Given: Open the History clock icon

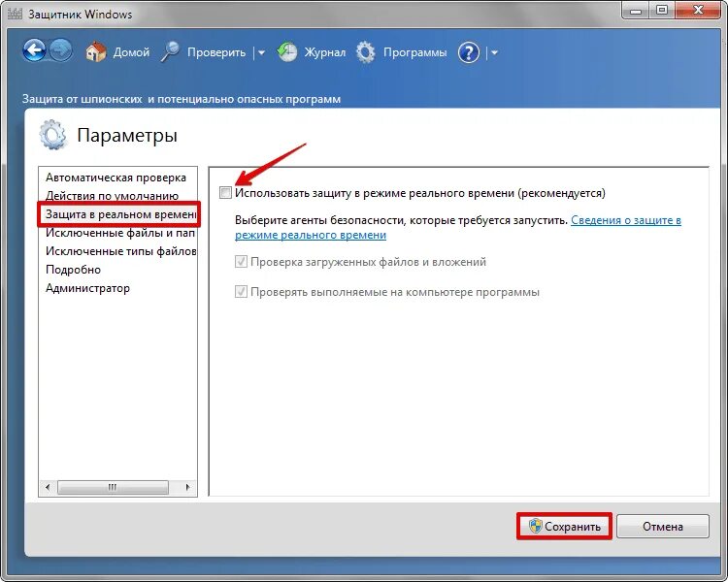Looking at the screenshot, I should (x=287, y=51).
